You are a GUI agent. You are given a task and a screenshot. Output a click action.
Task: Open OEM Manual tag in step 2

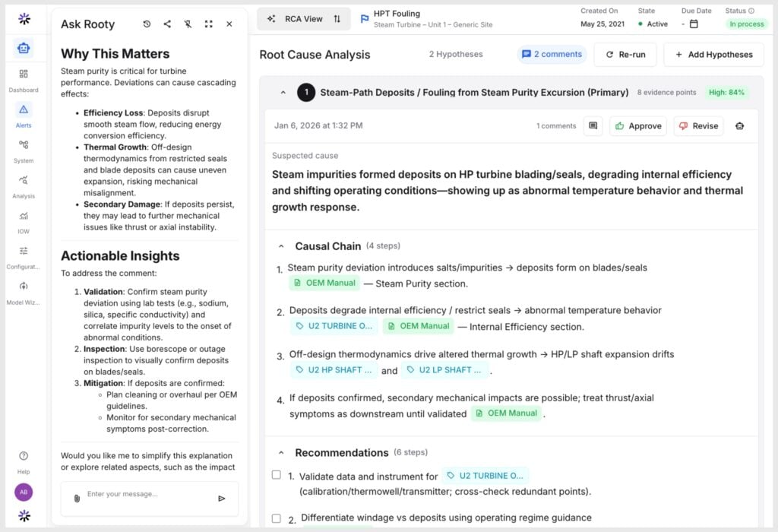[419, 326]
